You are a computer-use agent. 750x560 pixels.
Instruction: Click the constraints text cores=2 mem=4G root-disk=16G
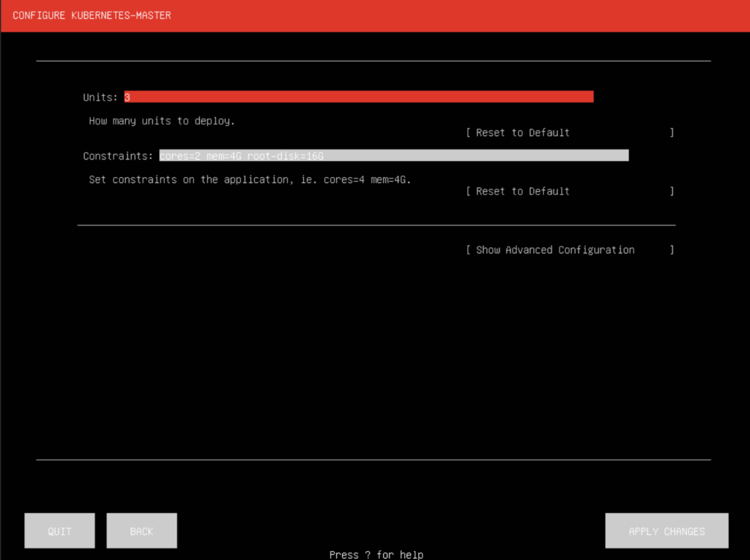point(242,154)
